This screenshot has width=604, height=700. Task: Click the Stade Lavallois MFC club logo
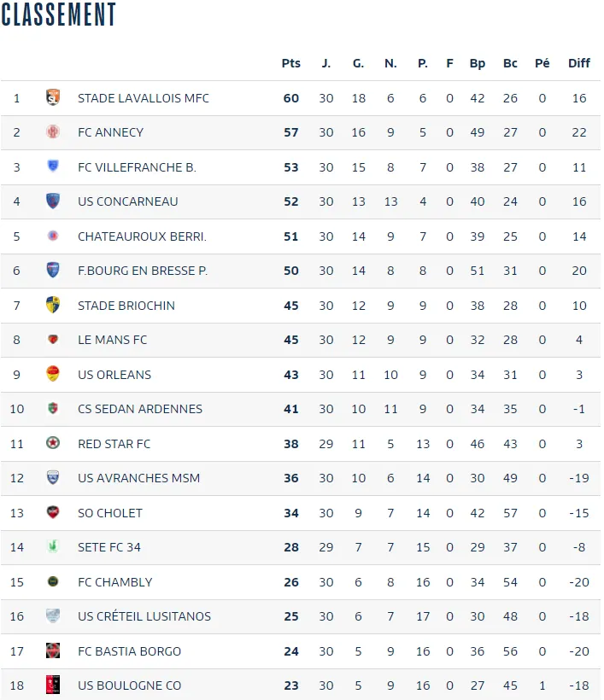click(x=52, y=98)
